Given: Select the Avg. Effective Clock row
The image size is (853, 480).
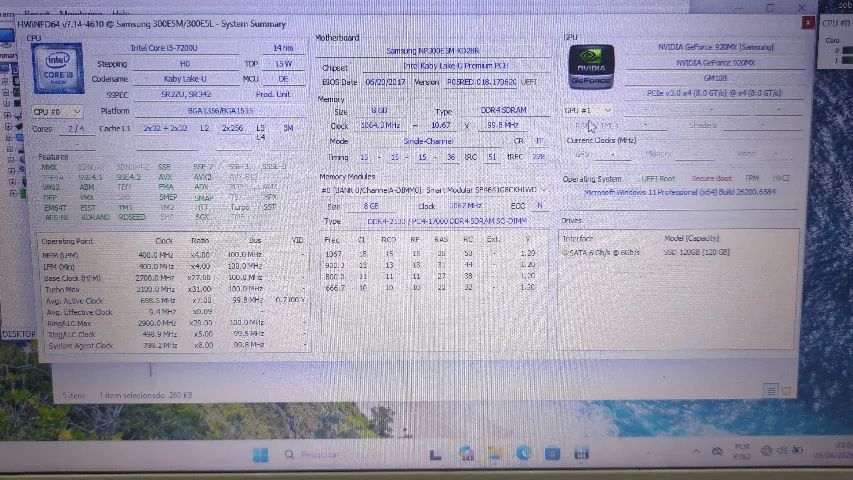Looking at the screenshot, I should pyautogui.click(x=174, y=312).
